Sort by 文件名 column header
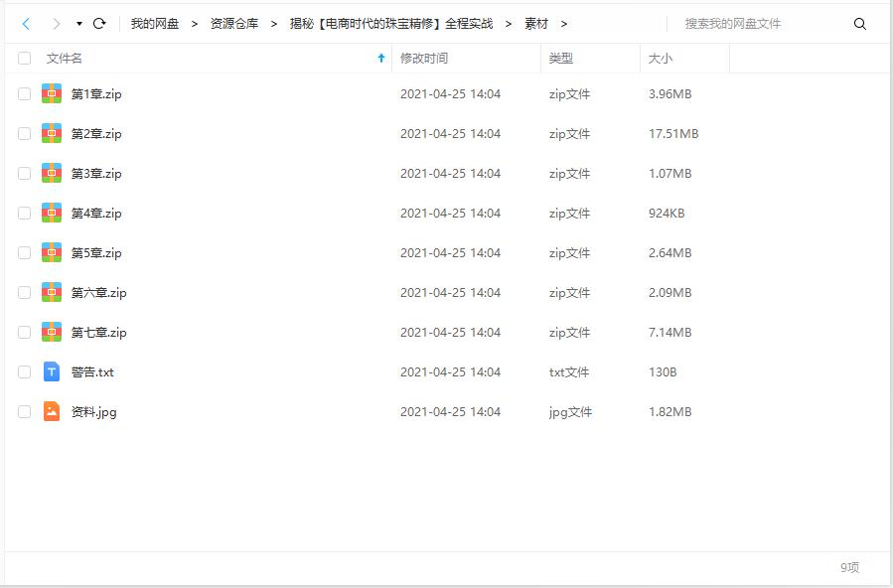893x588 pixels. pyautogui.click(x=65, y=58)
